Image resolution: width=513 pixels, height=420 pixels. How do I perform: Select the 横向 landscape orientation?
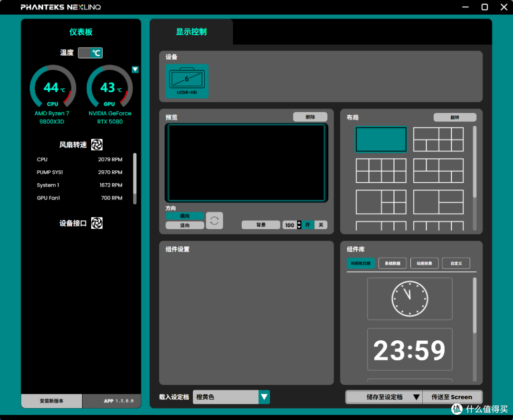(185, 216)
